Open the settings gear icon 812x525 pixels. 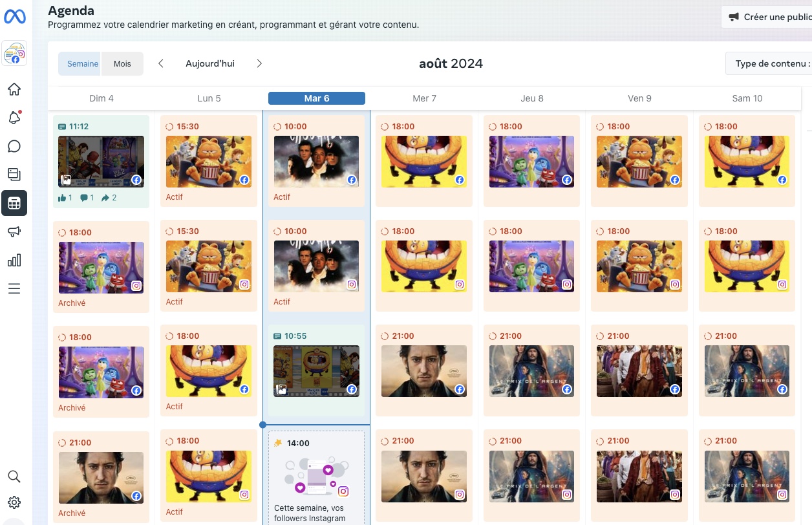coord(14,502)
